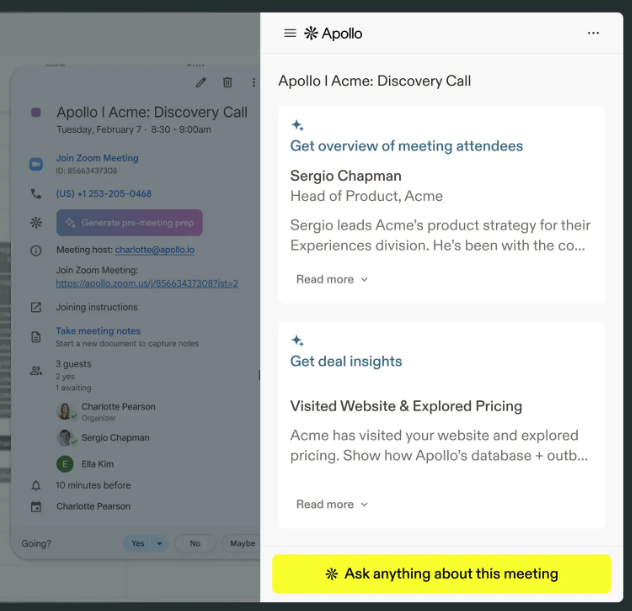Viewport: 632px width, 611px height.
Task: RSVP Maybe to the meeting
Action: point(242,543)
